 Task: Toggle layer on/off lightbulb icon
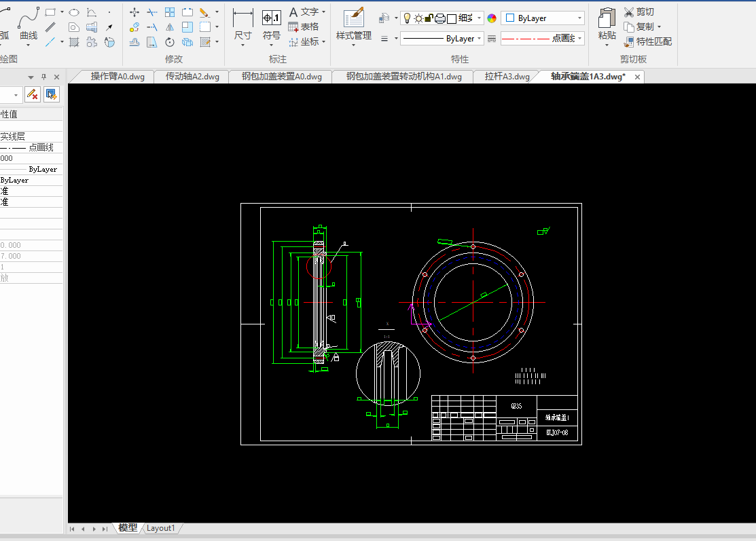click(x=407, y=18)
